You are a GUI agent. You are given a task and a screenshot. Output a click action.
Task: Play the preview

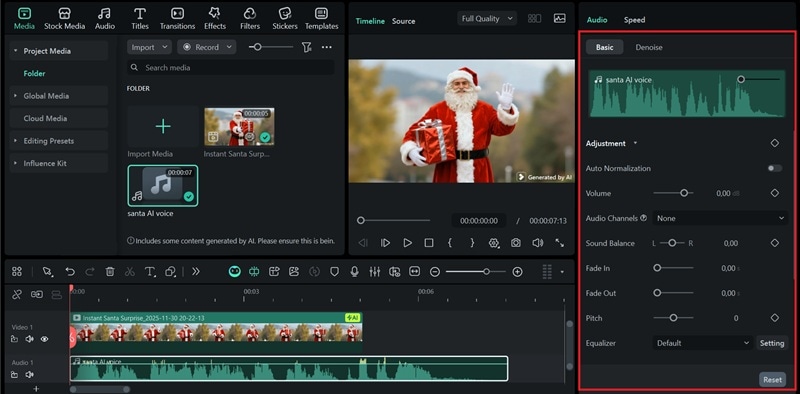(x=407, y=243)
